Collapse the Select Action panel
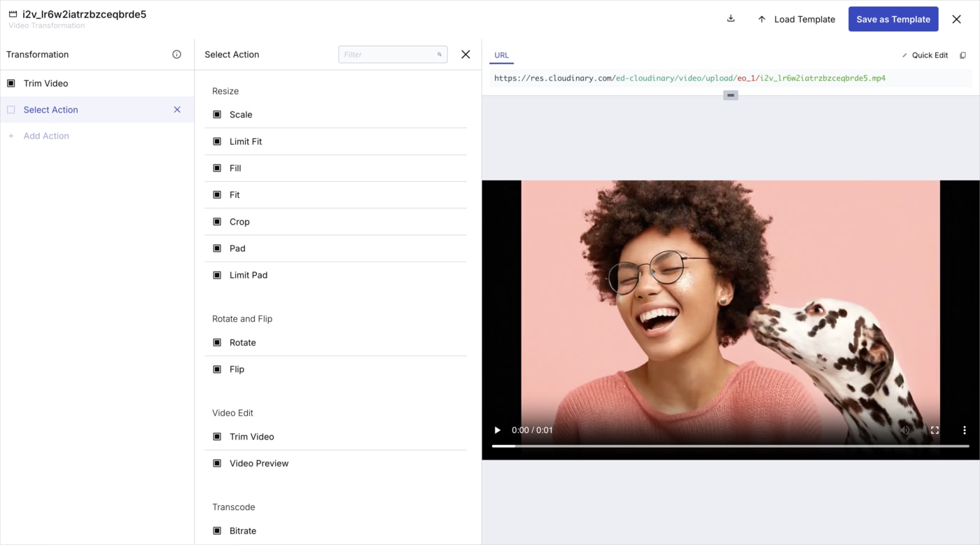 click(465, 54)
